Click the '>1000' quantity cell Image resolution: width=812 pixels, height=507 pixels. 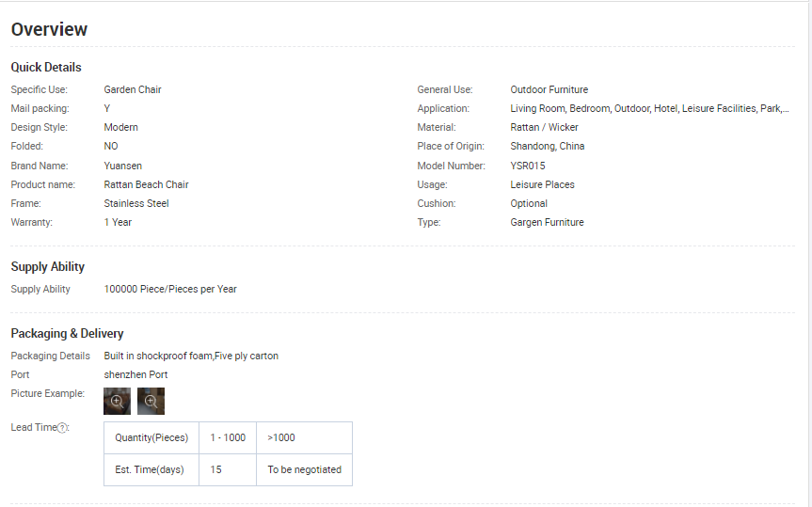tap(280, 437)
